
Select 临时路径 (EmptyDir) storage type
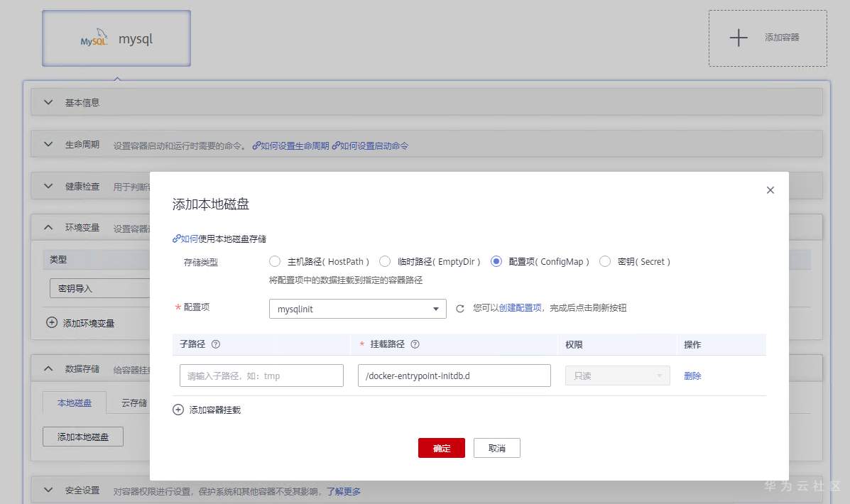[x=385, y=262]
